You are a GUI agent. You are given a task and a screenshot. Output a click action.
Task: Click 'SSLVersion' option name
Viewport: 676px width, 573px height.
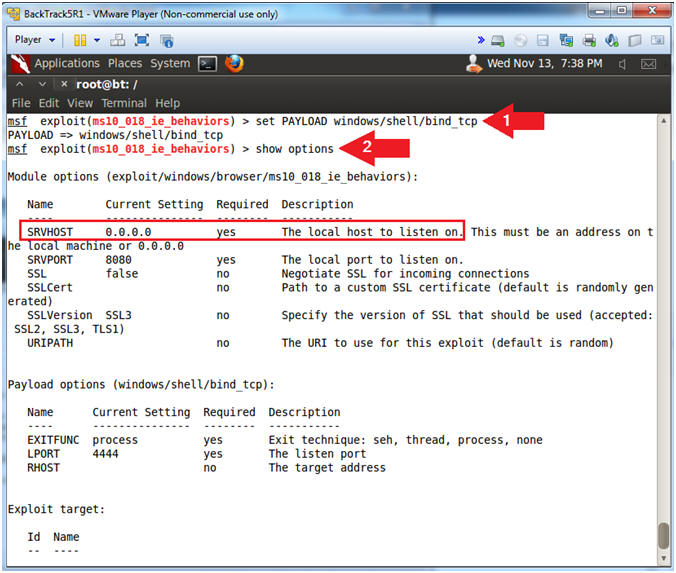point(59,315)
